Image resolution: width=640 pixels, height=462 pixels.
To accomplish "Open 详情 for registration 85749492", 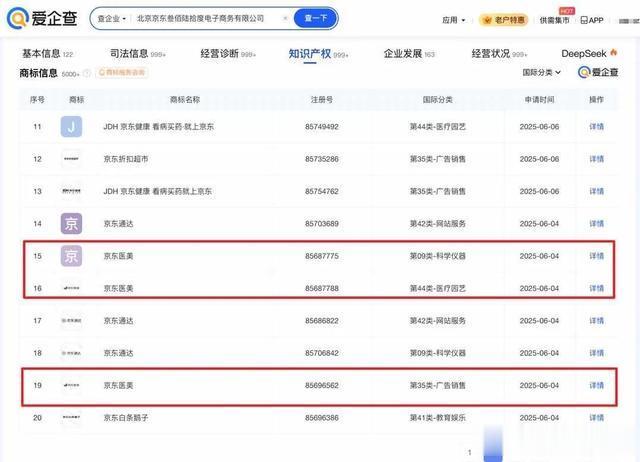I will tap(596, 127).
